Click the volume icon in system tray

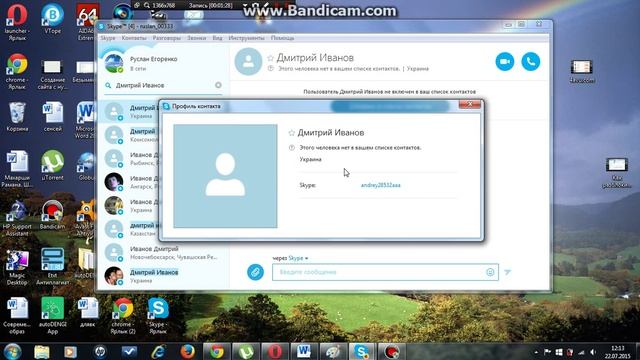coord(593,352)
